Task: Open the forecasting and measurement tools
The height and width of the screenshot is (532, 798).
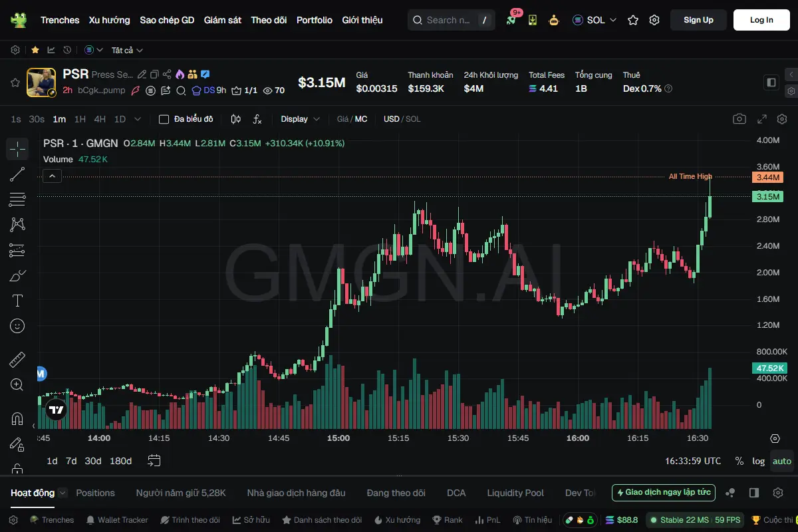Action: pyautogui.click(x=17, y=250)
